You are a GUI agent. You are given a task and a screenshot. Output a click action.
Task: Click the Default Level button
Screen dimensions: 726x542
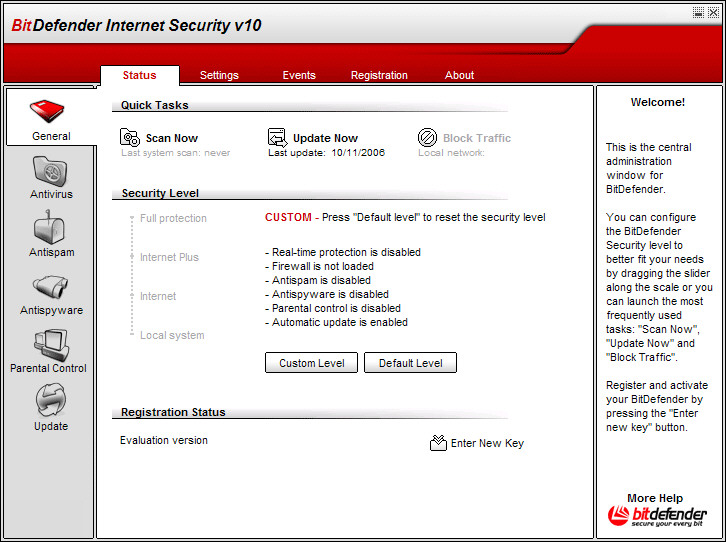pyautogui.click(x=410, y=363)
